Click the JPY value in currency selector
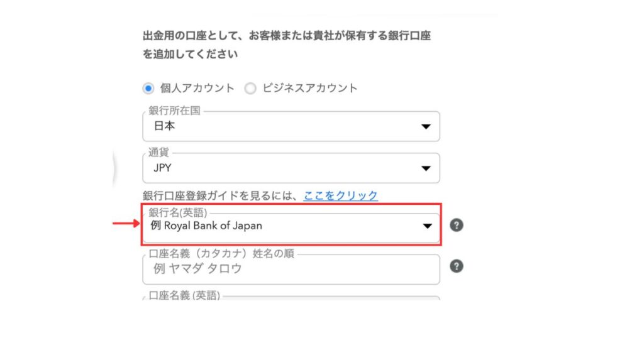This screenshot has width=644, height=338. pos(162,168)
